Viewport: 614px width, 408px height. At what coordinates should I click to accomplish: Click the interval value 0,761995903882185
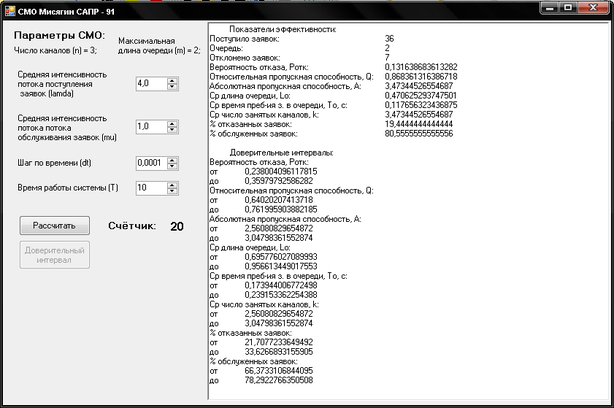[281, 209]
